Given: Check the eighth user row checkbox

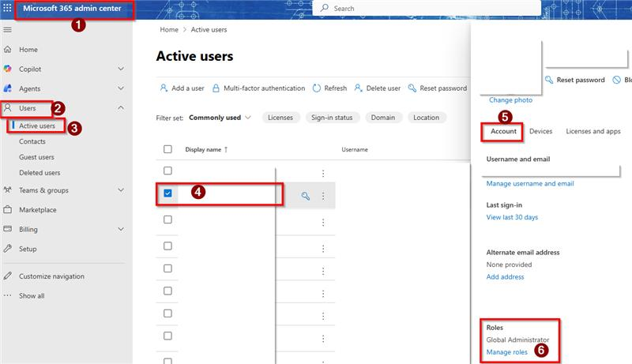Looking at the screenshot, I should point(167,336).
